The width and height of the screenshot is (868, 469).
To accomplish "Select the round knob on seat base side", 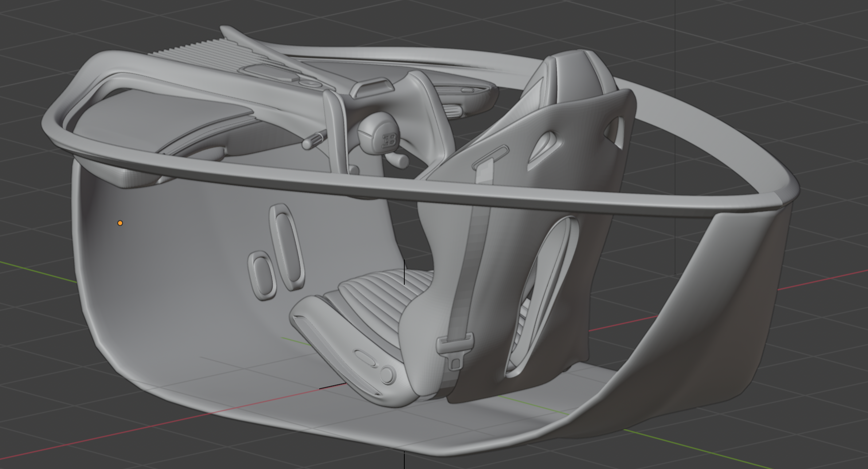I will [x=387, y=375].
